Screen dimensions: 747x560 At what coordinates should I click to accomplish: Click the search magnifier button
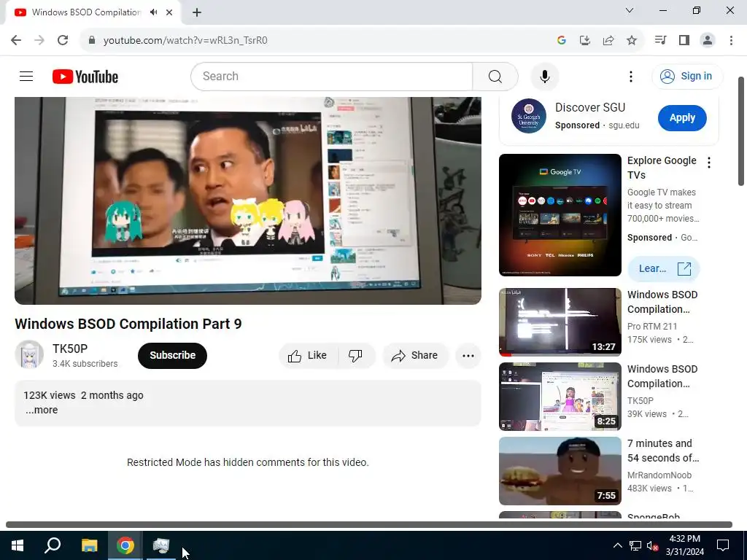click(x=495, y=76)
